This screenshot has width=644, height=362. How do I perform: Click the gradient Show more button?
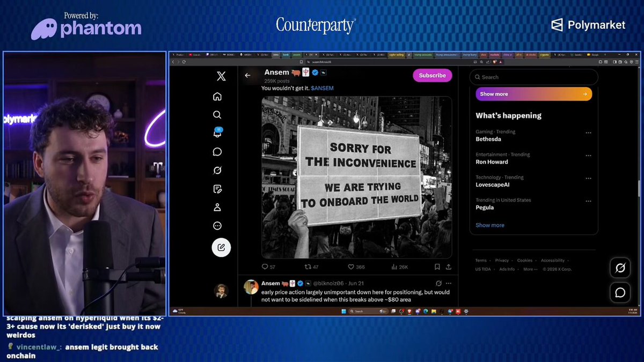point(534,94)
